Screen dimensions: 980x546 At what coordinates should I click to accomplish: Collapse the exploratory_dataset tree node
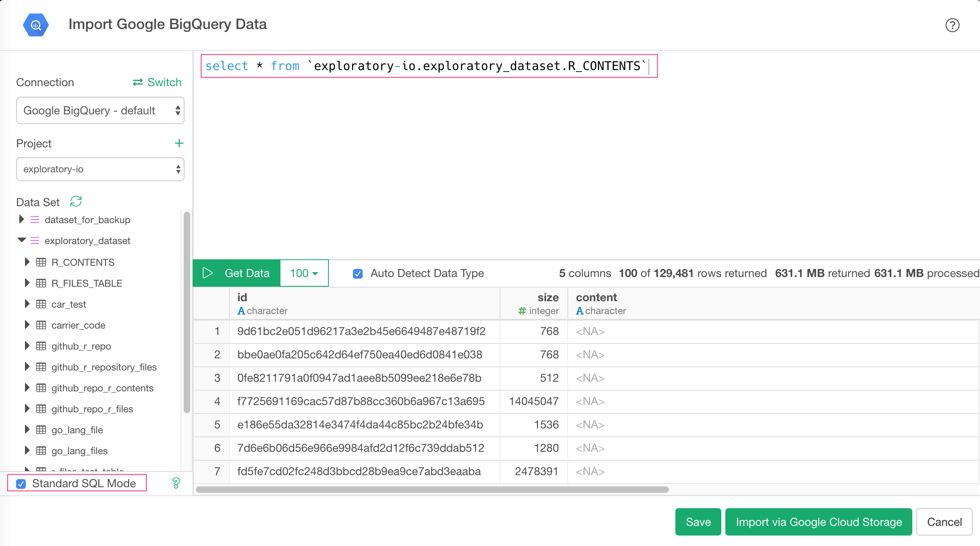[x=22, y=240]
